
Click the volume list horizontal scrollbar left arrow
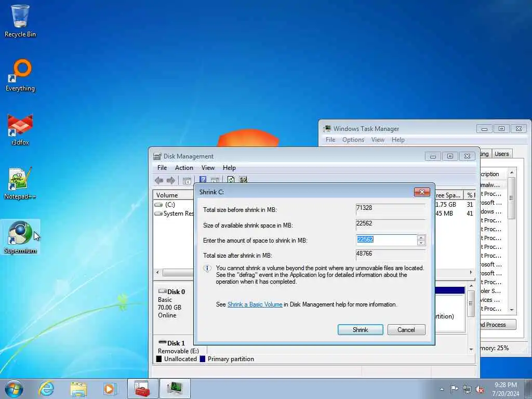click(x=157, y=272)
